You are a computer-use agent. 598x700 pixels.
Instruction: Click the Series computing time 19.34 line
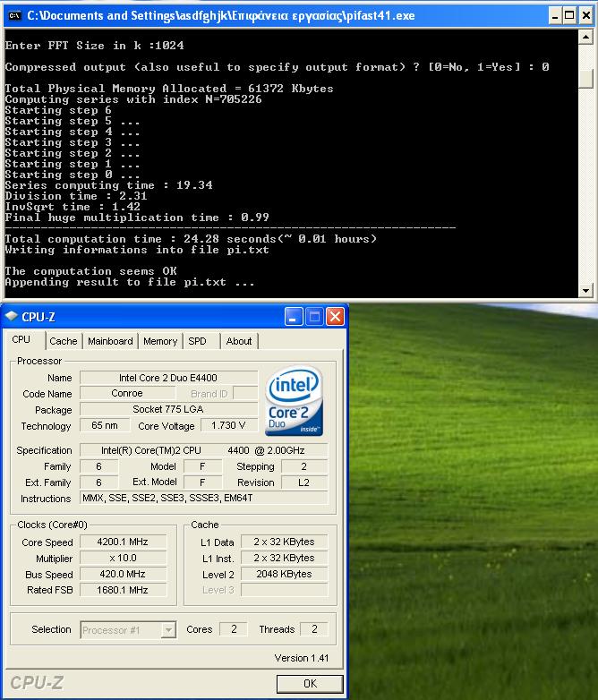pyautogui.click(x=109, y=185)
